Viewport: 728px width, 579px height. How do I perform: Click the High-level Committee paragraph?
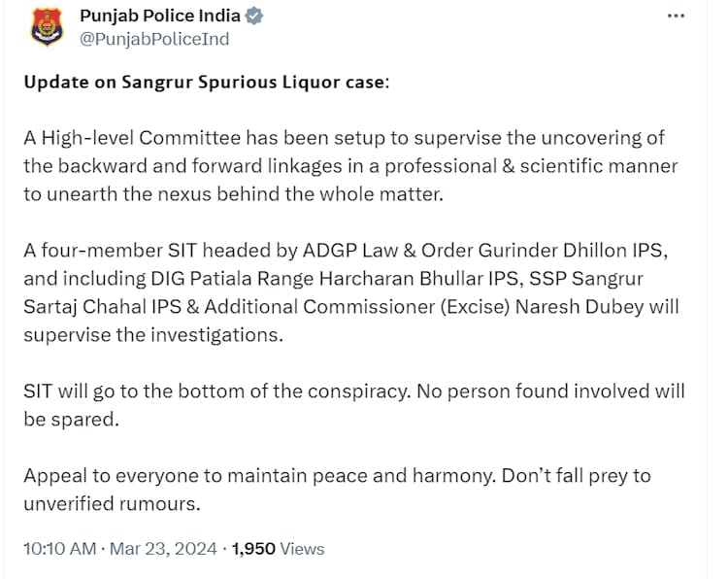click(x=349, y=165)
